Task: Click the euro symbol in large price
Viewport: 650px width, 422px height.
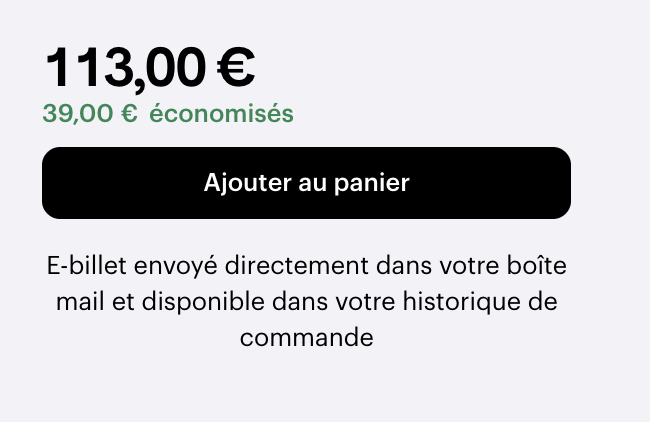Action: [236, 68]
